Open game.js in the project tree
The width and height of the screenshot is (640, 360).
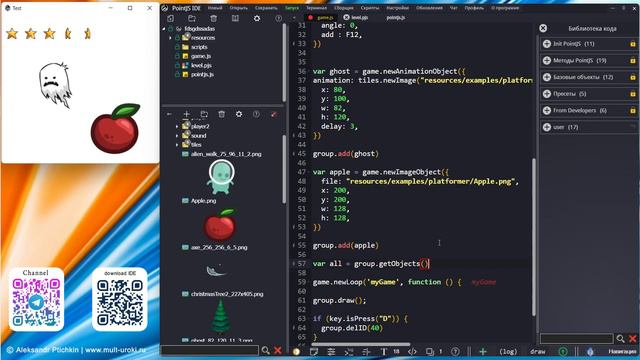pyautogui.click(x=200, y=56)
